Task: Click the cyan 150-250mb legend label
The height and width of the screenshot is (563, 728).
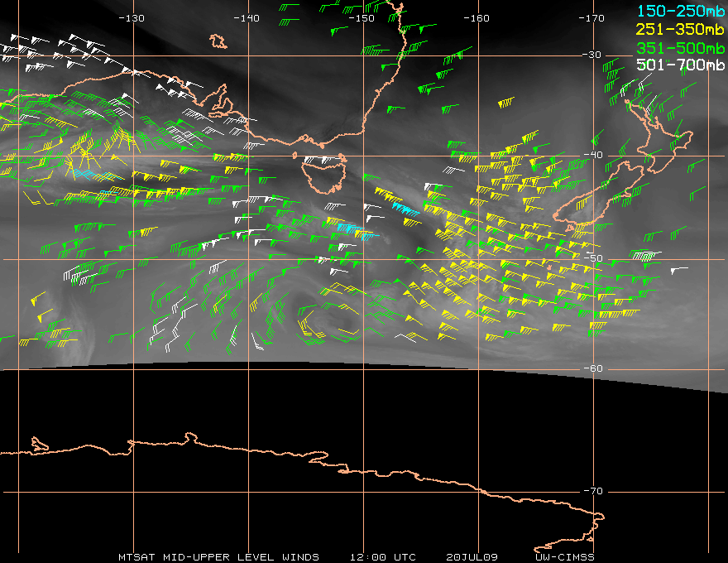Action: point(680,11)
